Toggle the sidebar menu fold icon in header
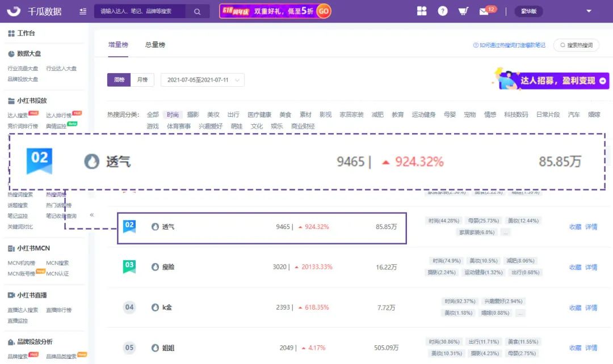 83,11
